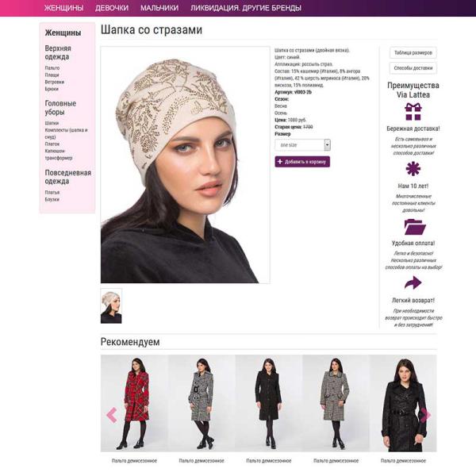Add hat to cart with Добавить в корзину
The width and height of the screenshot is (476, 476).
pos(302,162)
